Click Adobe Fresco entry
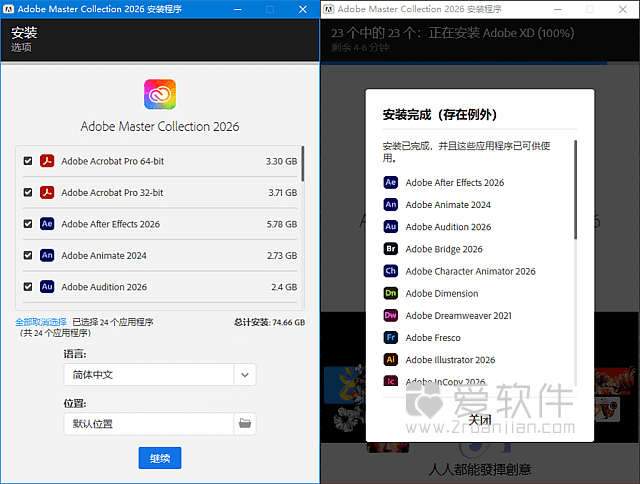Image resolution: width=640 pixels, height=484 pixels. click(433, 337)
